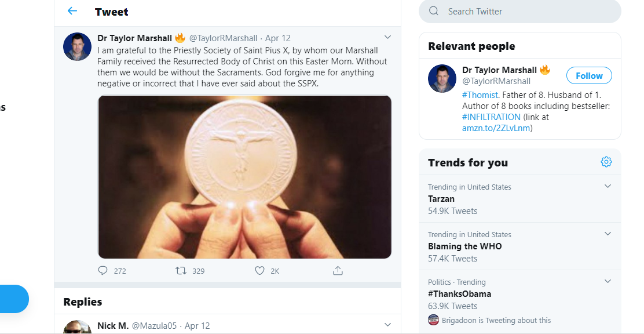This screenshot has width=644, height=334.
Task: Click the reply speech bubble icon
Action: (103, 270)
